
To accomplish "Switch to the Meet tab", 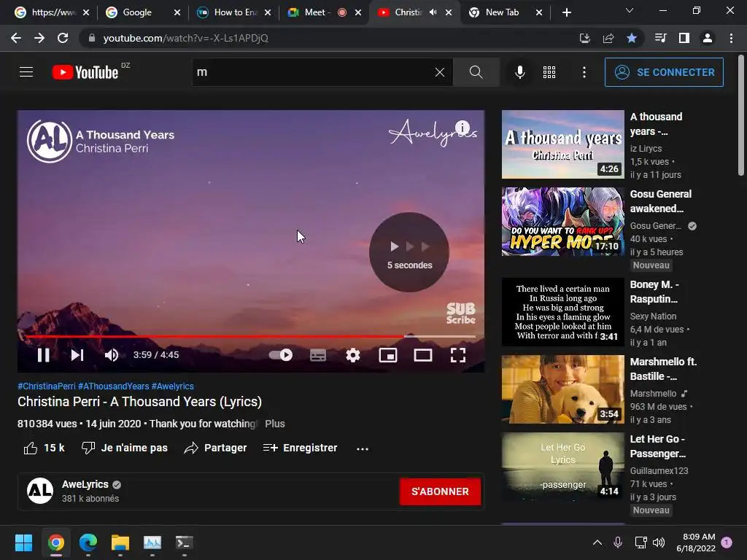I will click(x=315, y=12).
